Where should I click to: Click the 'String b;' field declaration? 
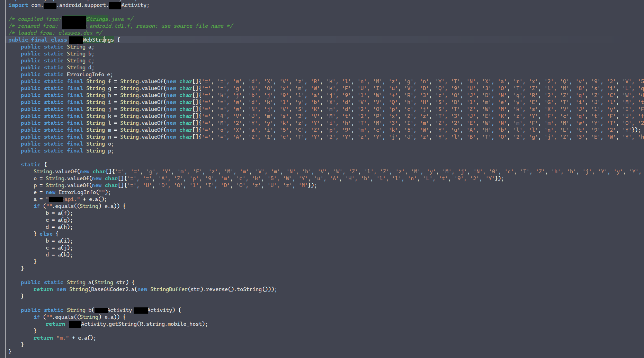[80, 54]
